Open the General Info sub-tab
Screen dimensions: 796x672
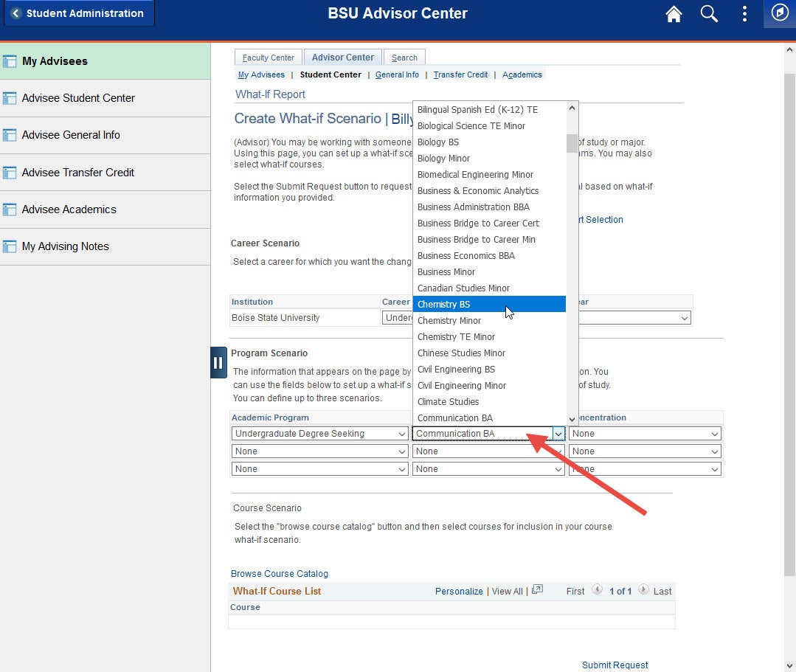(397, 75)
